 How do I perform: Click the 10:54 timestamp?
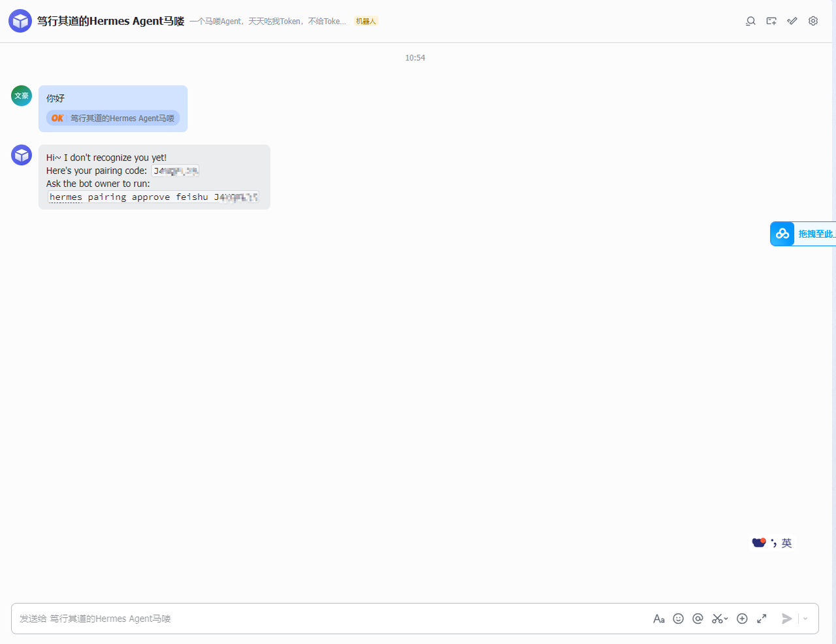(415, 58)
